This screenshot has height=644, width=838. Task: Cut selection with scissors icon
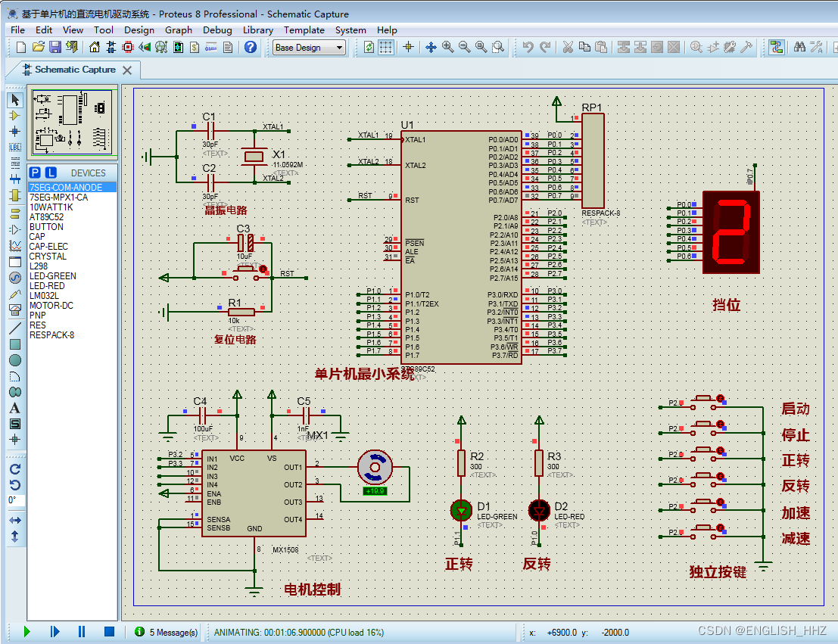pos(568,48)
